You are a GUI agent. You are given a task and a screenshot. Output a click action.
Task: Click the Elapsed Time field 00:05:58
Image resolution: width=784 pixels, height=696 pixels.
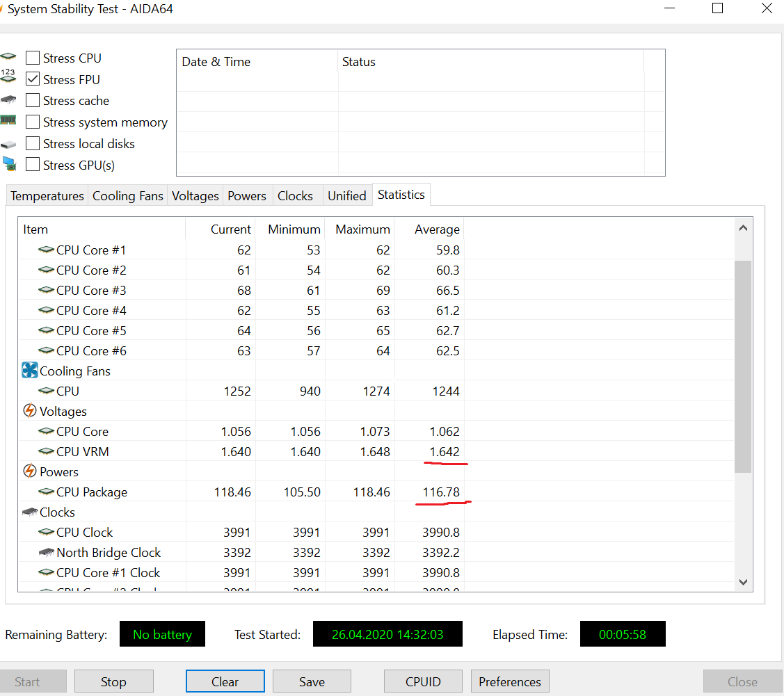(x=623, y=634)
